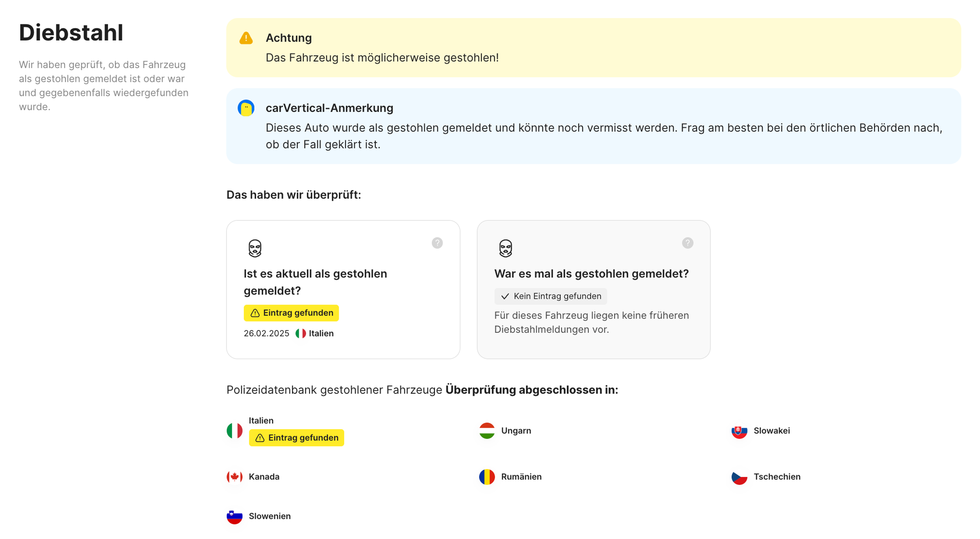Screen dimensions: 980x539
Task: Click the 'Slowenien' country label
Action: pos(269,516)
